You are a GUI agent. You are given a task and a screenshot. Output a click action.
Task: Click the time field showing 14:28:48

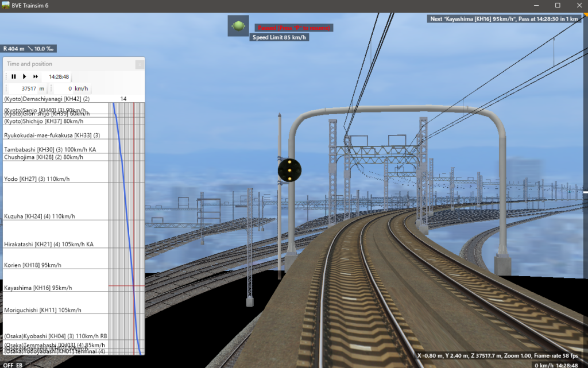click(59, 76)
